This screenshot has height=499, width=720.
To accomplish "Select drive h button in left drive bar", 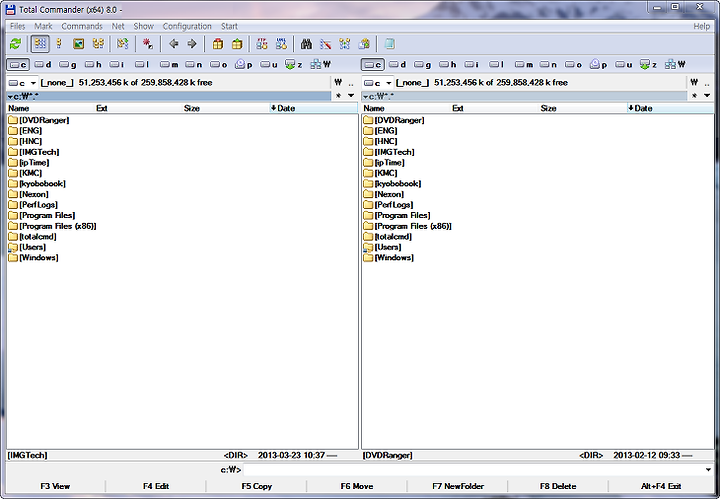I will tap(93, 65).
